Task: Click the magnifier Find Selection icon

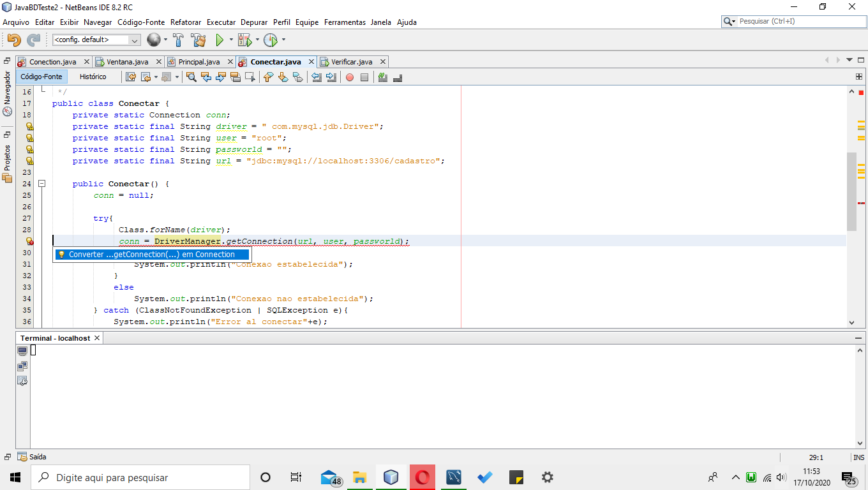Action: point(191,77)
